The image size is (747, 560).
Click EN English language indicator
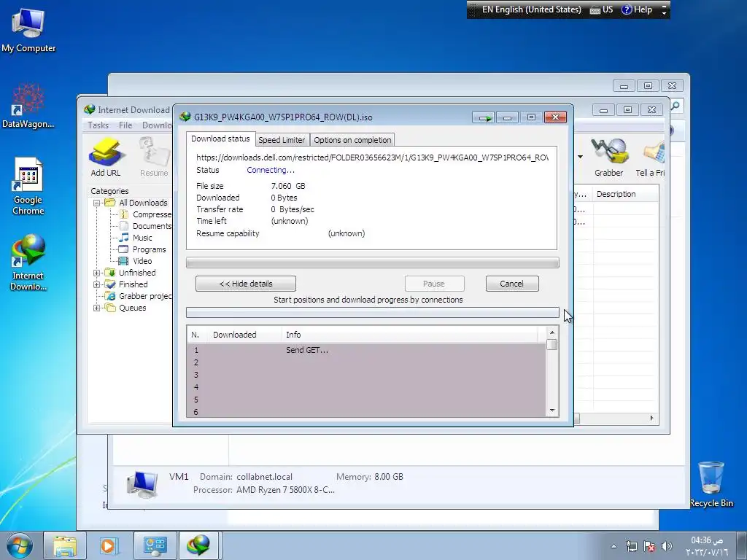[532, 9]
